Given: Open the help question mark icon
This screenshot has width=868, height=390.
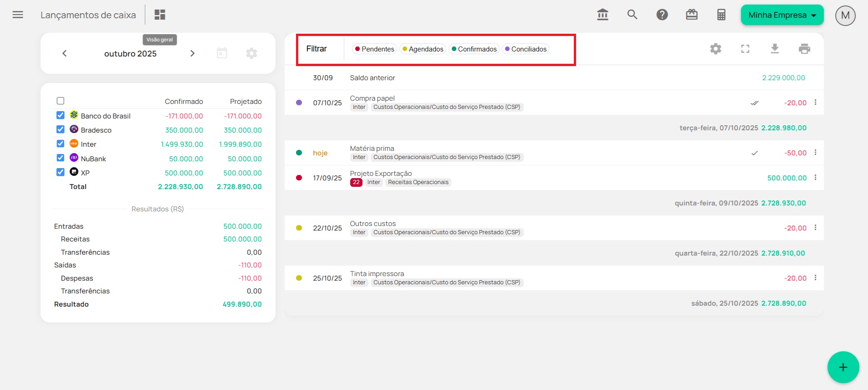Looking at the screenshot, I should [x=662, y=15].
